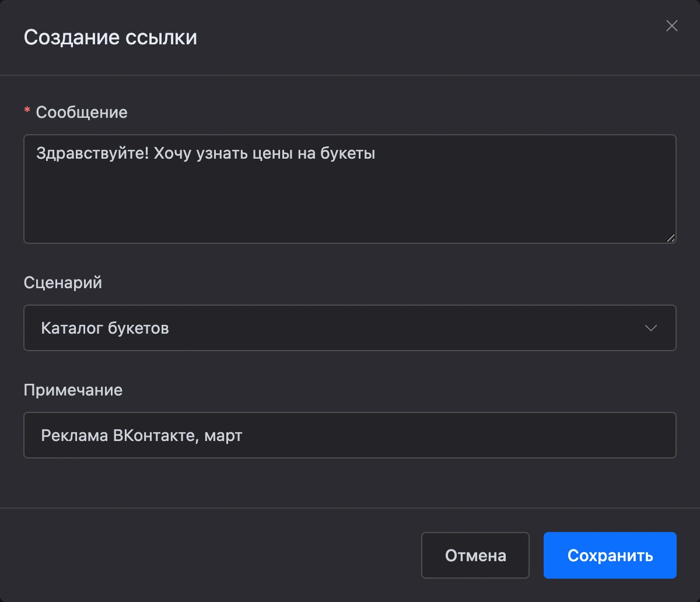
Task: Grab the message textarea resize handle
Action: [671, 237]
